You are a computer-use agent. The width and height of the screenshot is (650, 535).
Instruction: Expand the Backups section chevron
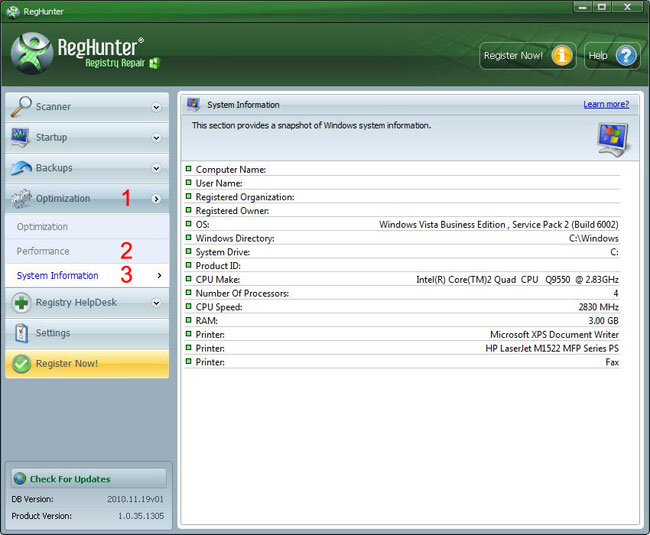coord(156,169)
